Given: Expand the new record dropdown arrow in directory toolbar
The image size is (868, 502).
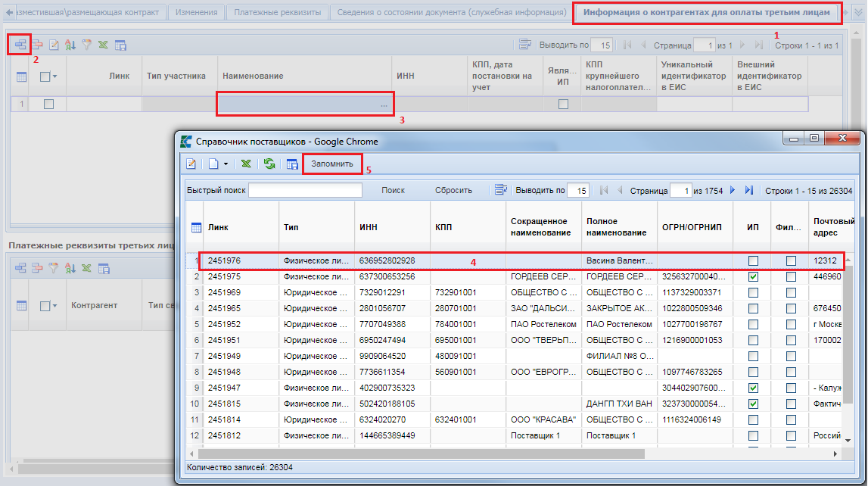Looking at the screenshot, I should coord(226,164).
